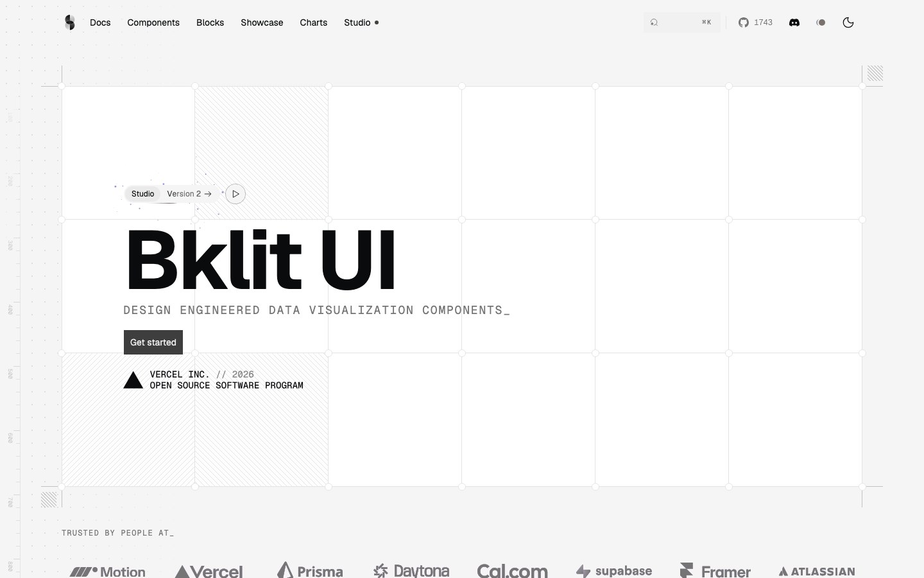Click the 'TRUSTED BY PEOPLE AT_' label
The height and width of the screenshot is (578, 924).
(117, 533)
